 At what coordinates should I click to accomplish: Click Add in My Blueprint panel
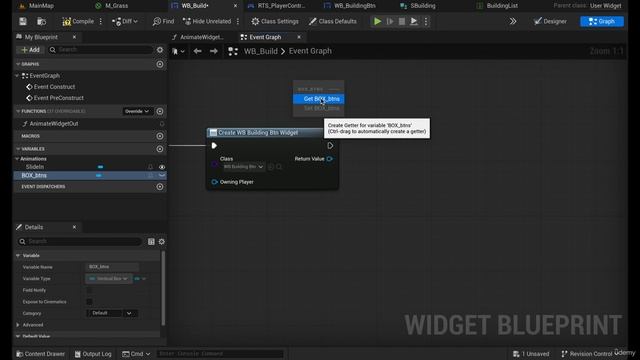click(x=31, y=50)
